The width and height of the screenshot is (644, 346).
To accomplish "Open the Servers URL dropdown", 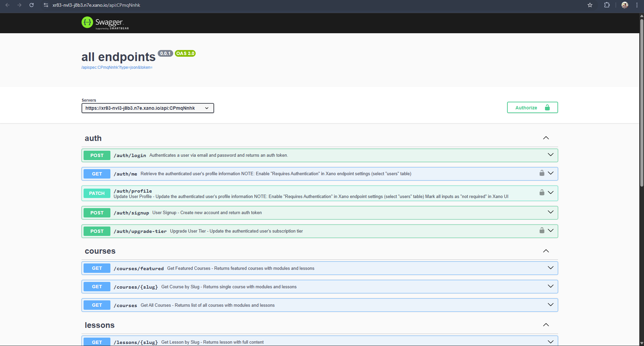I will pos(148,108).
